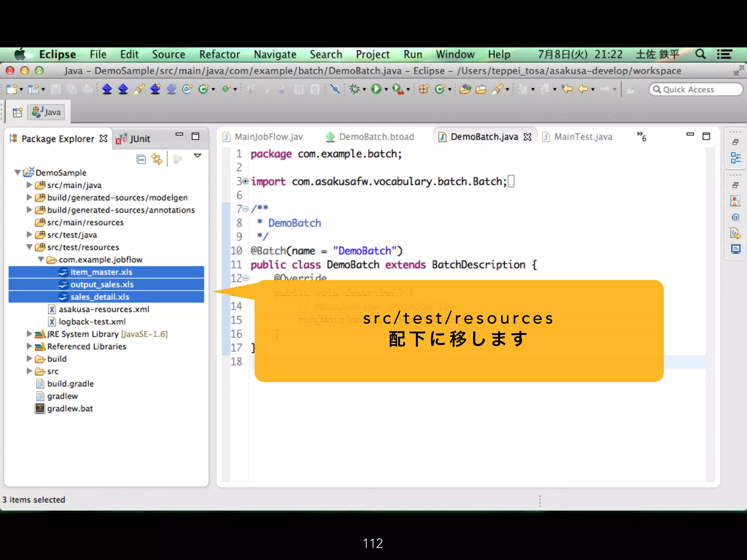Open the Refactor menu
This screenshot has height=560, width=747.
[219, 54]
